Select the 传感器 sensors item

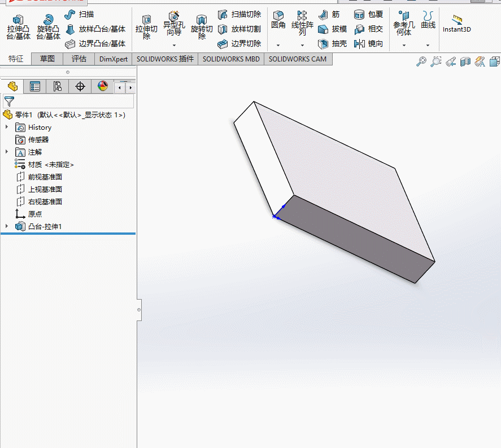(32, 140)
